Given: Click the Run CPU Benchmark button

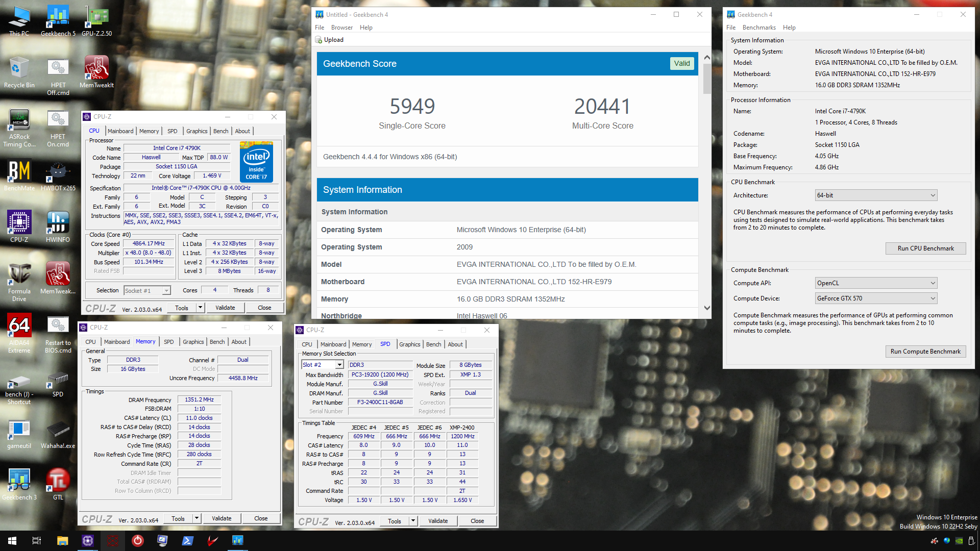Looking at the screenshot, I should (925, 248).
